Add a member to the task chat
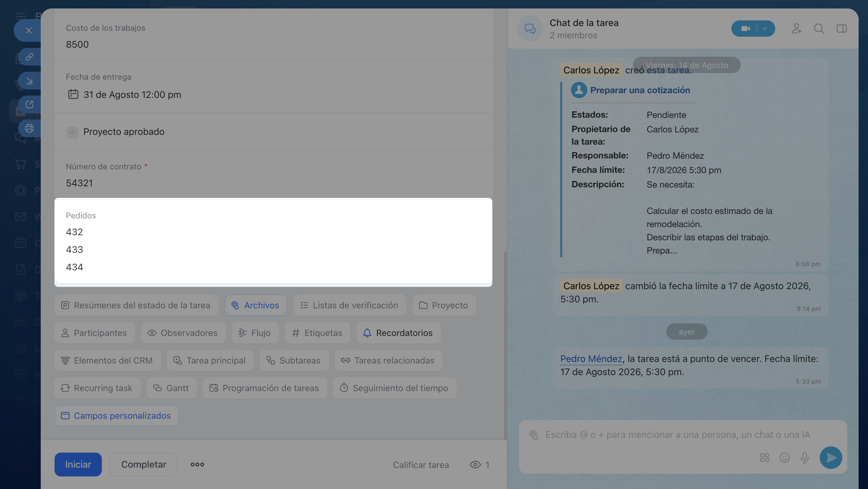This screenshot has width=868, height=489. (x=797, y=29)
